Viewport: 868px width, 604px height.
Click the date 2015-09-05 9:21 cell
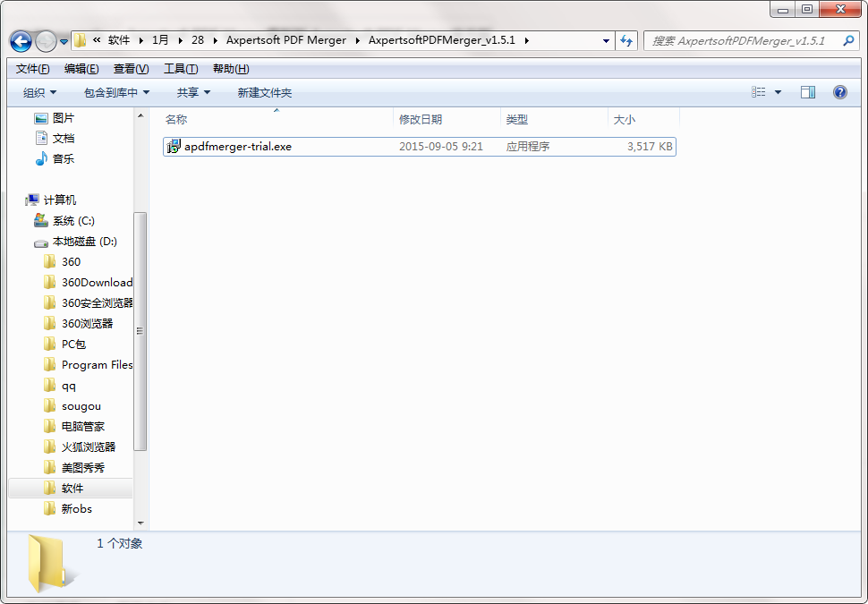coord(441,147)
